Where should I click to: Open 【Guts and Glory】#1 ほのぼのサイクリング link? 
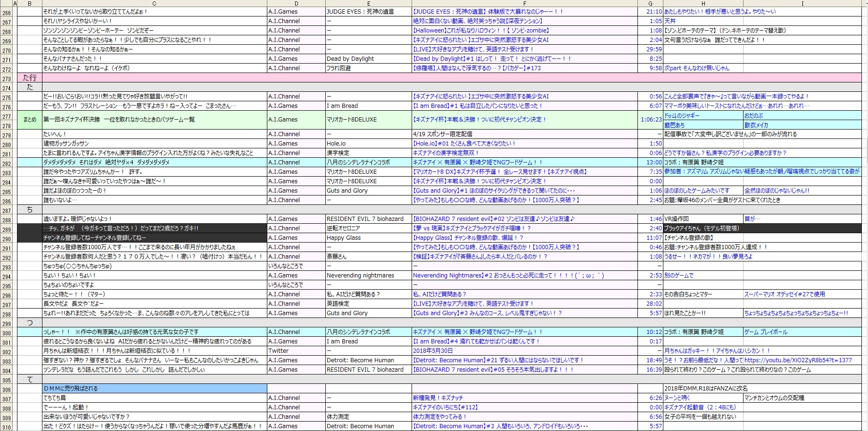pos(494,190)
